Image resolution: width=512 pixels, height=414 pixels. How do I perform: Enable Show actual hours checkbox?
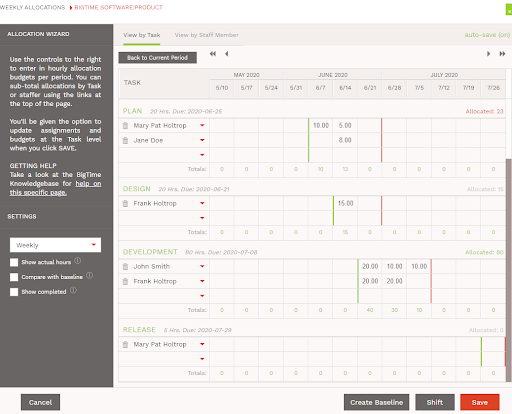pyautogui.click(x=14, y=262)
